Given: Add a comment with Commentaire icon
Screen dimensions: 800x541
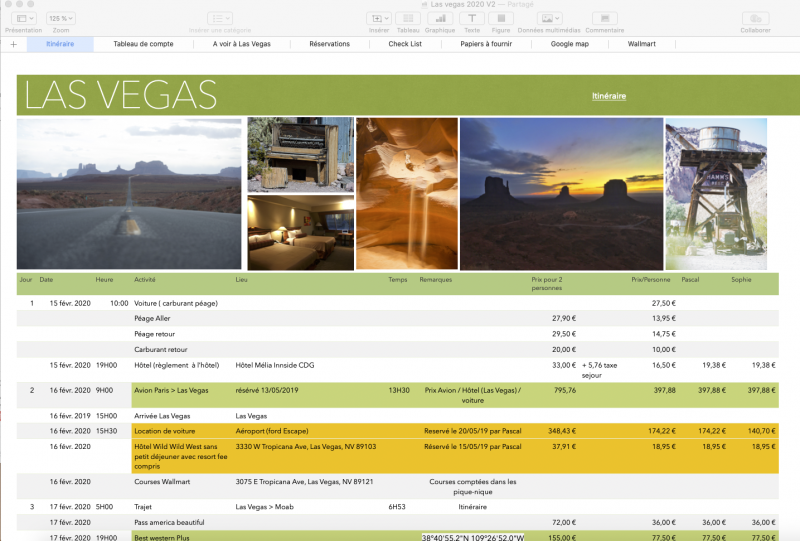Looking at the screenshot, I should (604, 19).
